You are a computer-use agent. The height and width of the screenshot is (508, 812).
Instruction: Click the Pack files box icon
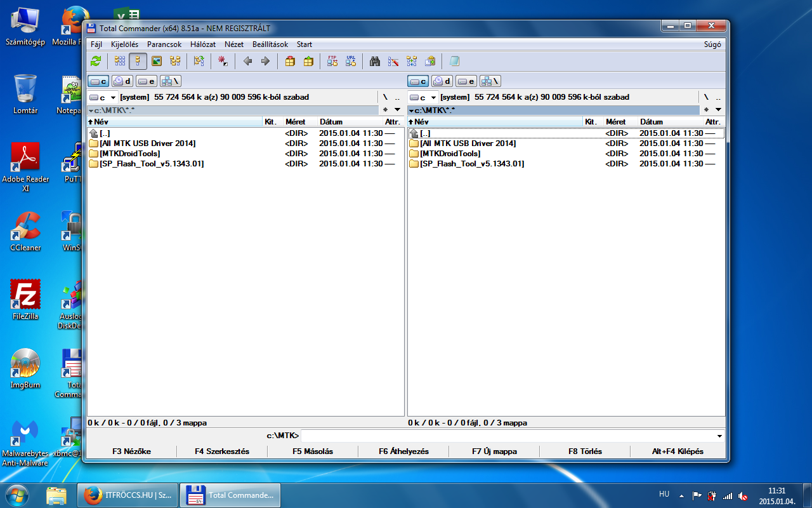tap(290, 61)
